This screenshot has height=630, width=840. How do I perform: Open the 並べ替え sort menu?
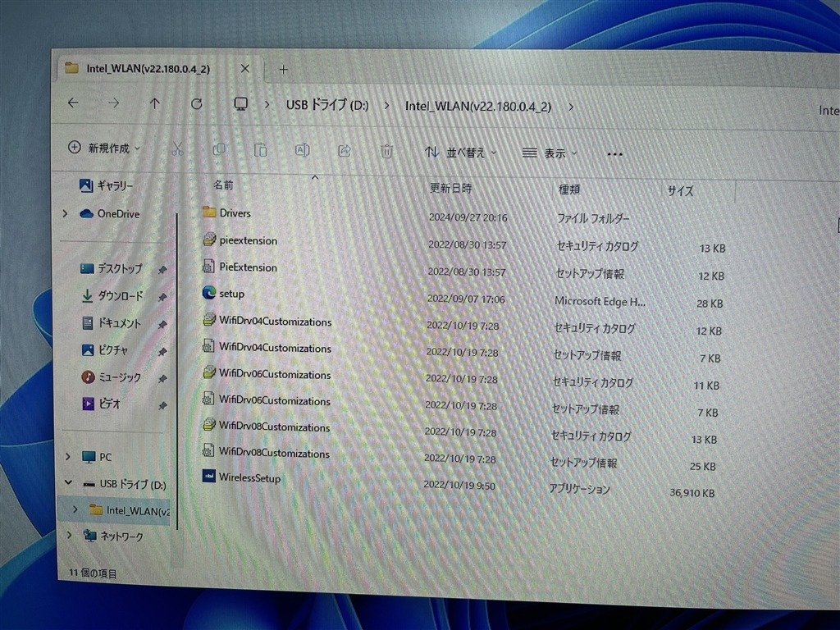pos(461,153)
